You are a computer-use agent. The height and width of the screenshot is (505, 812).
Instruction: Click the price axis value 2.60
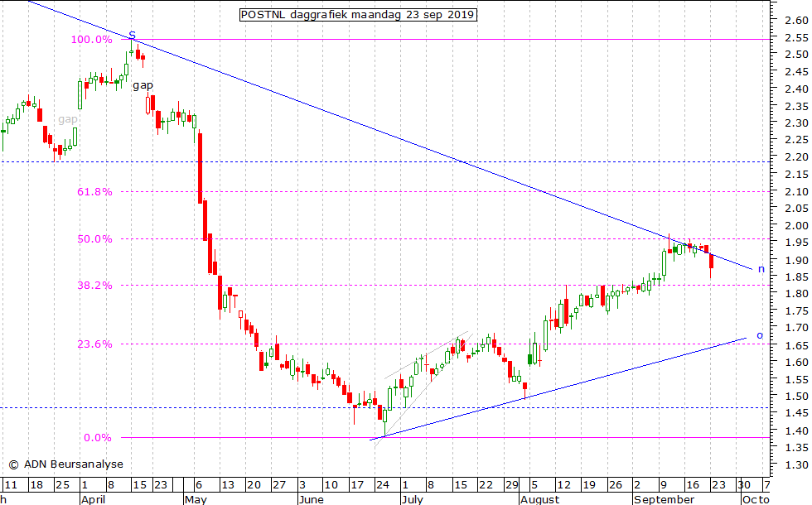(796, 20)
